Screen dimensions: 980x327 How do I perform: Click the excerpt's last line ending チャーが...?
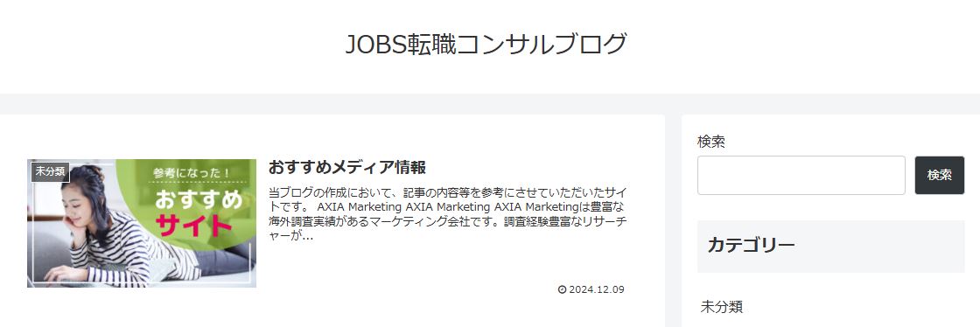pyautogui.click(x=290, y=237)
